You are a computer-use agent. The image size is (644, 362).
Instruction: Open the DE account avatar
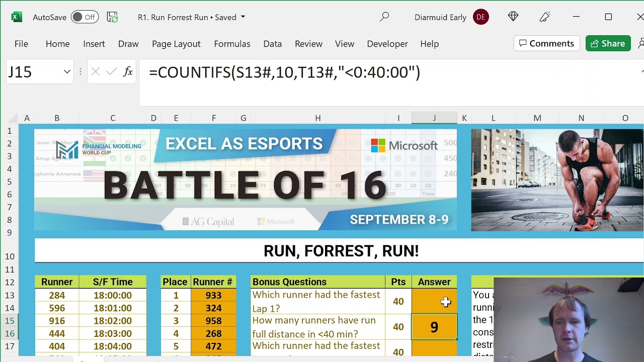(x=481, y=17)
